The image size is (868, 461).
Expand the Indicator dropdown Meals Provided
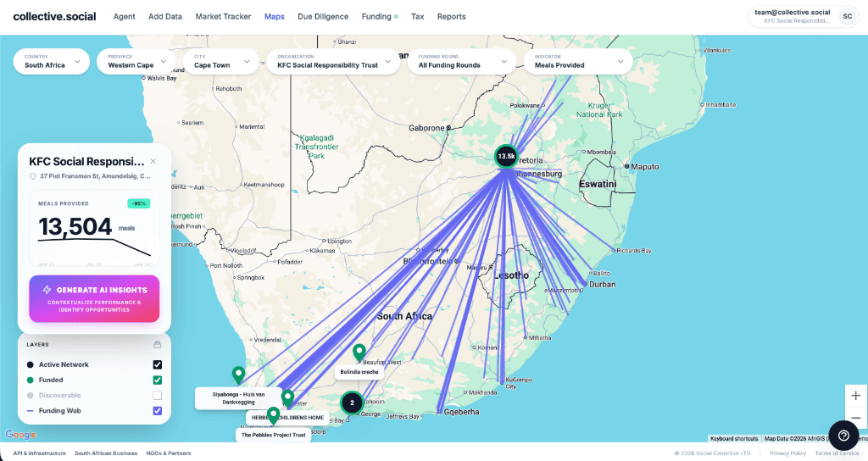(x=578, y=61)
